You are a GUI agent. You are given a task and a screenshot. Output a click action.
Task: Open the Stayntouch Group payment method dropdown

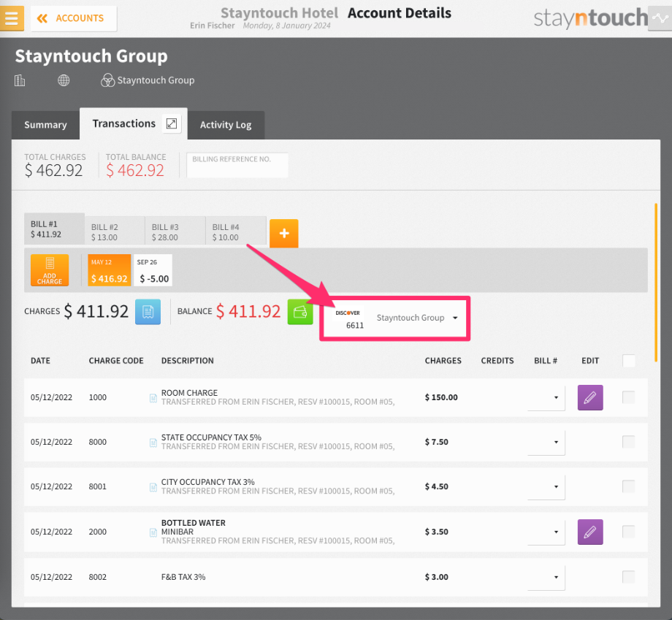(417, 318)
